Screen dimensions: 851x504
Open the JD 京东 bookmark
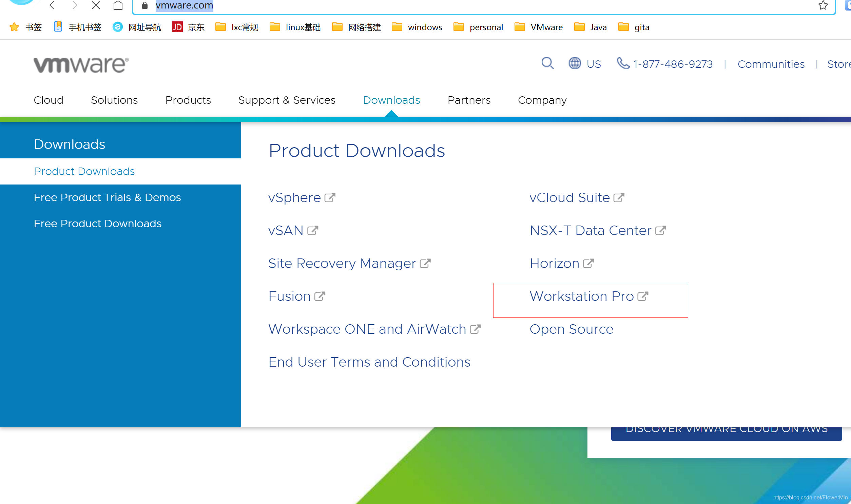tap(188, 27)
